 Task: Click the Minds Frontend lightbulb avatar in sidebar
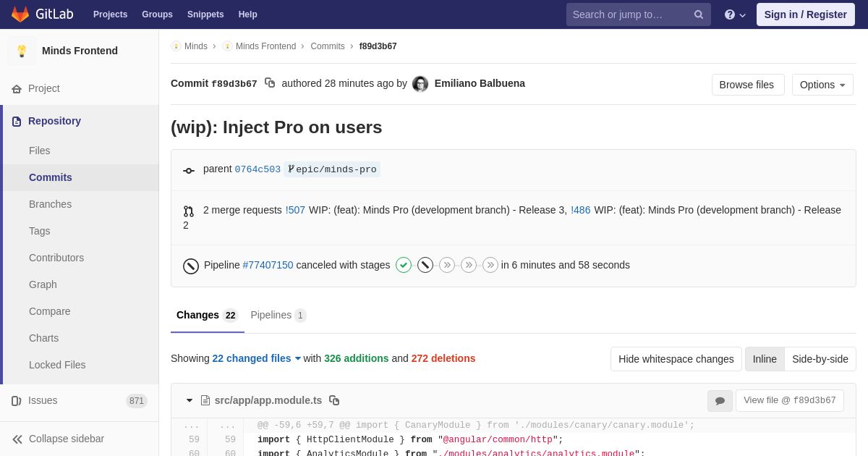22,51
